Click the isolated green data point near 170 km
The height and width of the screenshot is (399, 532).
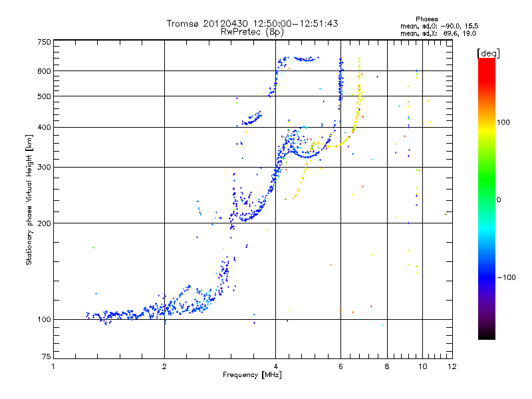pos(93,247)
